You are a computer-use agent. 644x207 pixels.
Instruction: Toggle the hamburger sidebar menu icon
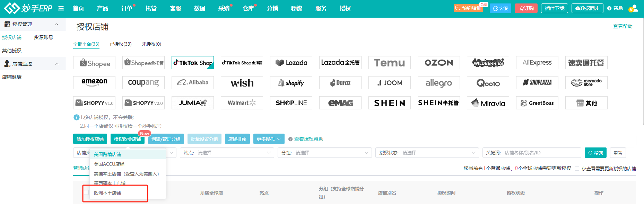coord(61,8)
